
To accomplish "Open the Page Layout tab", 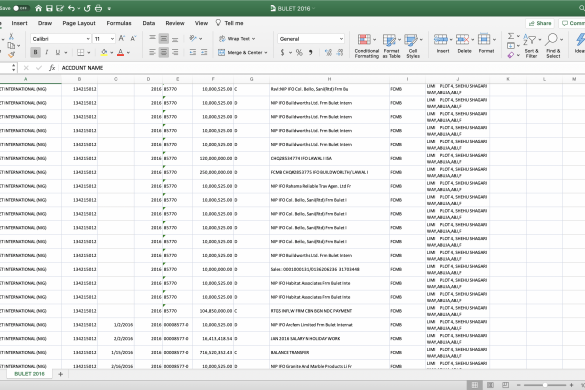I will coord(79,23).
